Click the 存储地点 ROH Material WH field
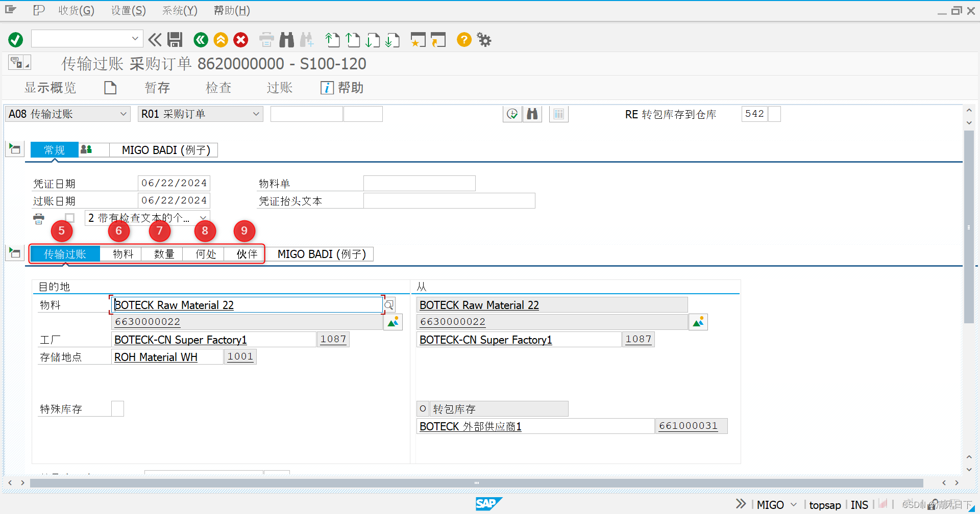 click(167, 357)
